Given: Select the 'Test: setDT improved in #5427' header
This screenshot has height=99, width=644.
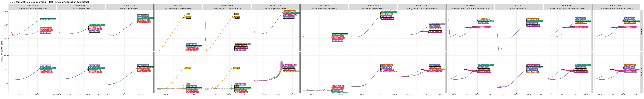Looking at the screenshot, I should point(519,9).
